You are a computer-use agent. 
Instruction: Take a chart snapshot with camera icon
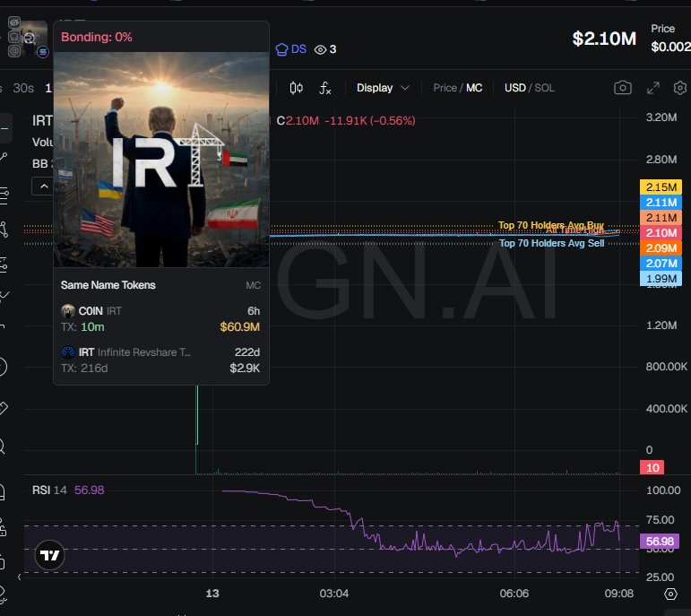pyautogui.click(x=622, y=88)
